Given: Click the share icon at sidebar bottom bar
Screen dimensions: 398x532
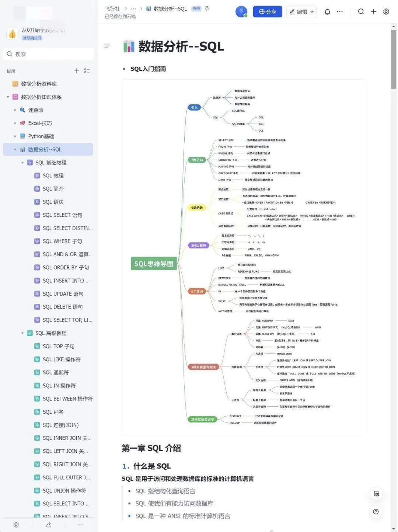Looking at the screenshot, I should click(48, 524).
